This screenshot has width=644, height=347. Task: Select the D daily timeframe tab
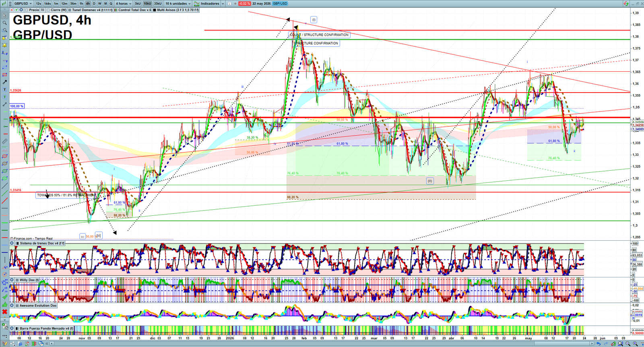coord(94,4)
